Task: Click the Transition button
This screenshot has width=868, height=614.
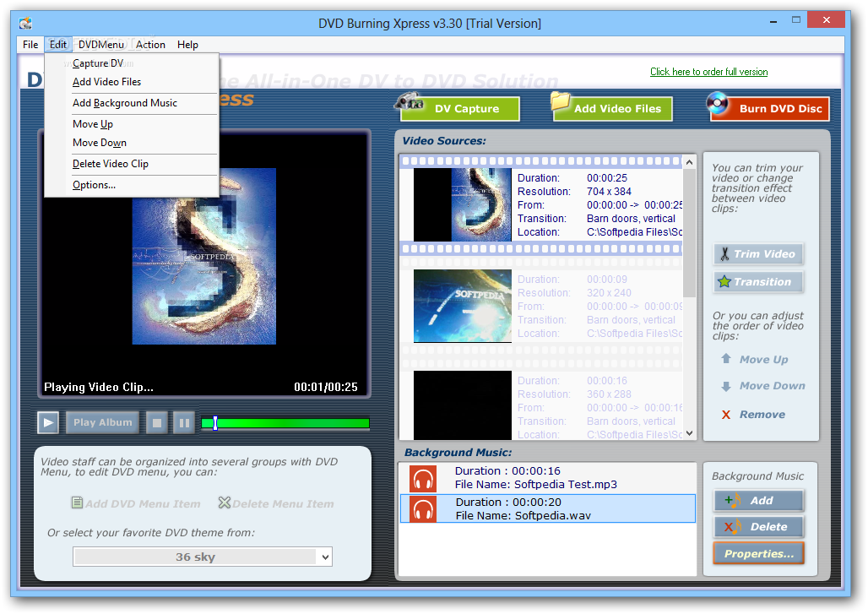Action: click(758, 282)
